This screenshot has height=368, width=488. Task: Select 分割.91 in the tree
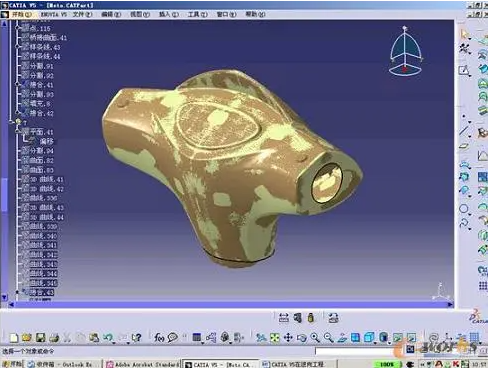[x=41, y=66]
